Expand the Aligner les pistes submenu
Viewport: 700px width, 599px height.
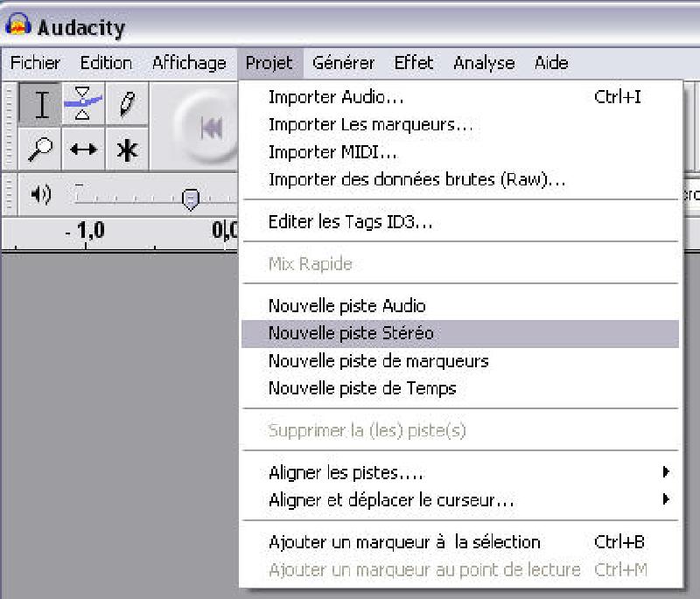pyautogui.click(x=460, y=472)
